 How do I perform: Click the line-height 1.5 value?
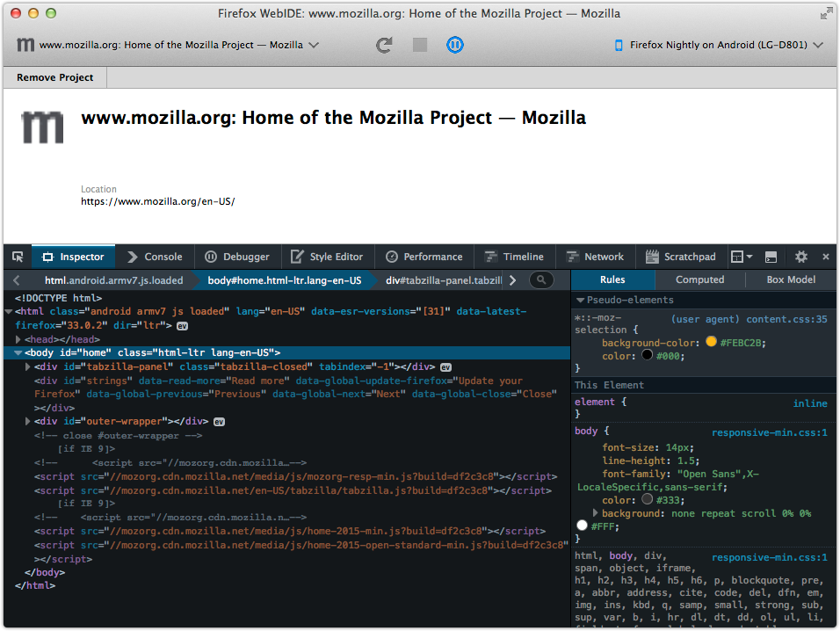click(x=687, y=461)
